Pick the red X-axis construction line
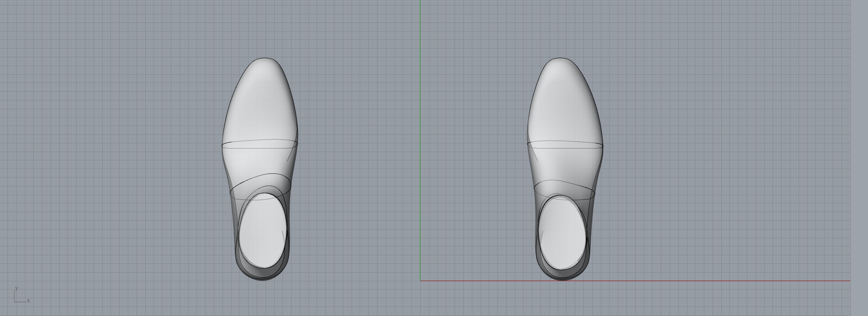Image resolution: width=868 pixels, height=316 pixels. pos(635,281)
